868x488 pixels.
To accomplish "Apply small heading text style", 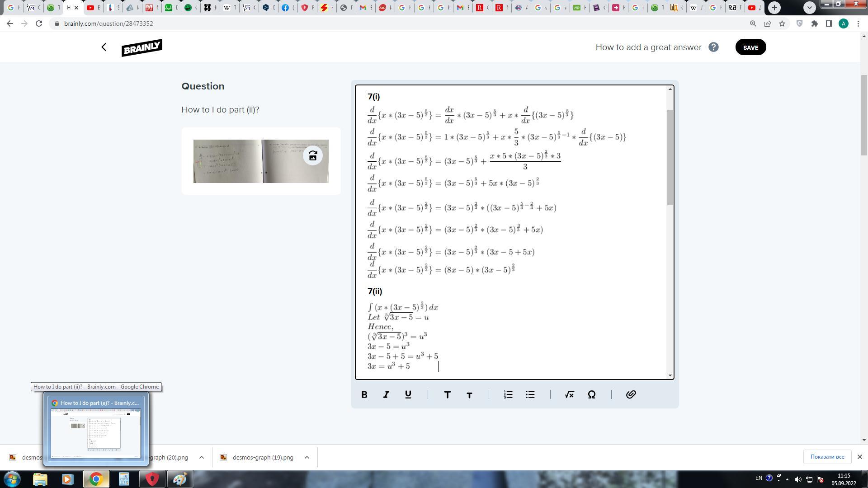I will 469,395.
